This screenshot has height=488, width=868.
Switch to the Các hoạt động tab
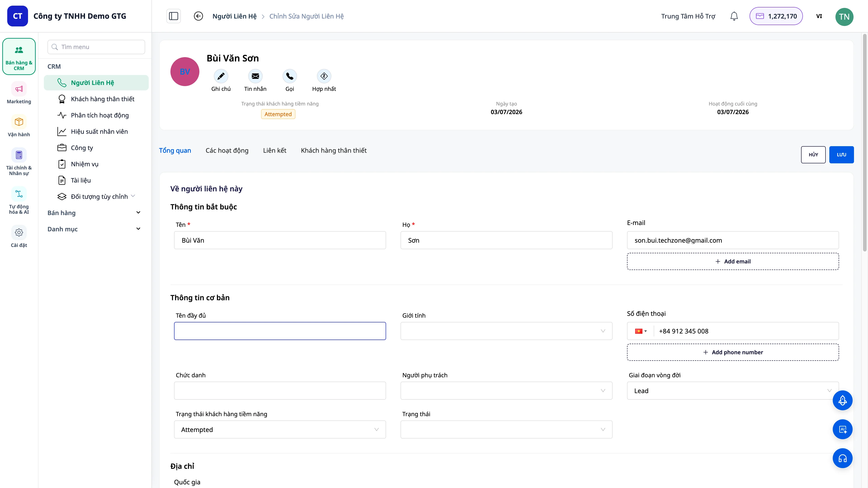point(227,150)
